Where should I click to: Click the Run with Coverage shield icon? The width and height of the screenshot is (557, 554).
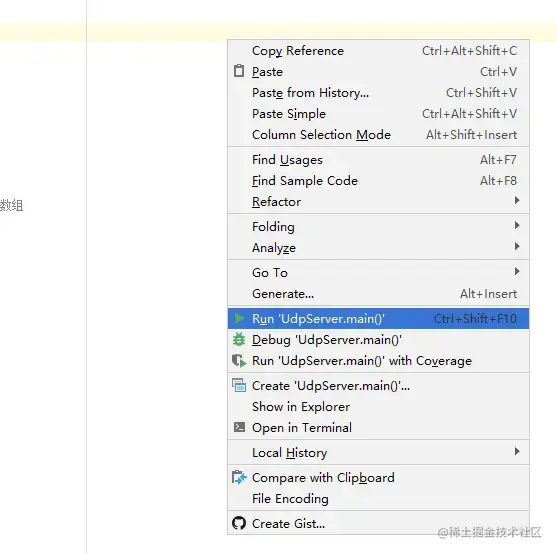239,361
